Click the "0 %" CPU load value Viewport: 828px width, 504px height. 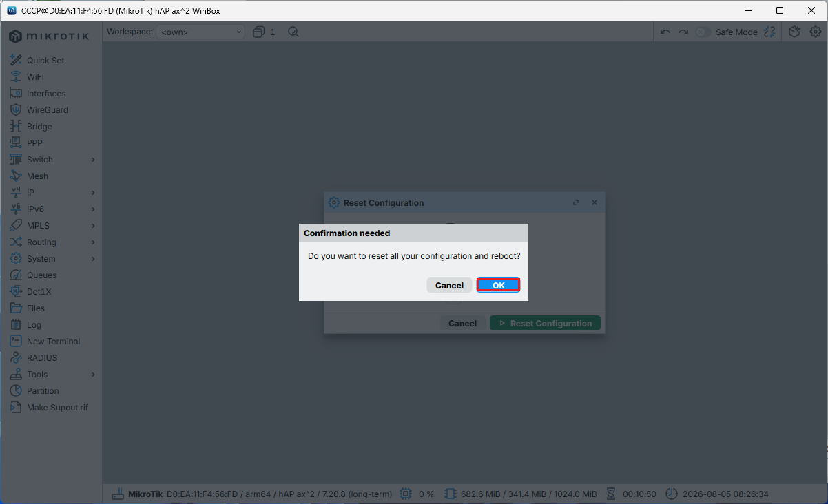click(x=426, y=494)
